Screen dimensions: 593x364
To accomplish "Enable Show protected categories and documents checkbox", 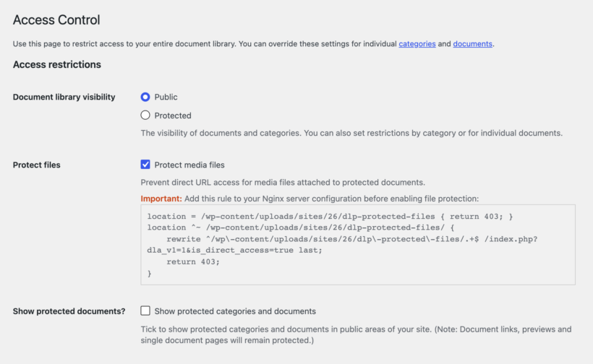I will pyautogui.click(x=145, y=311).
